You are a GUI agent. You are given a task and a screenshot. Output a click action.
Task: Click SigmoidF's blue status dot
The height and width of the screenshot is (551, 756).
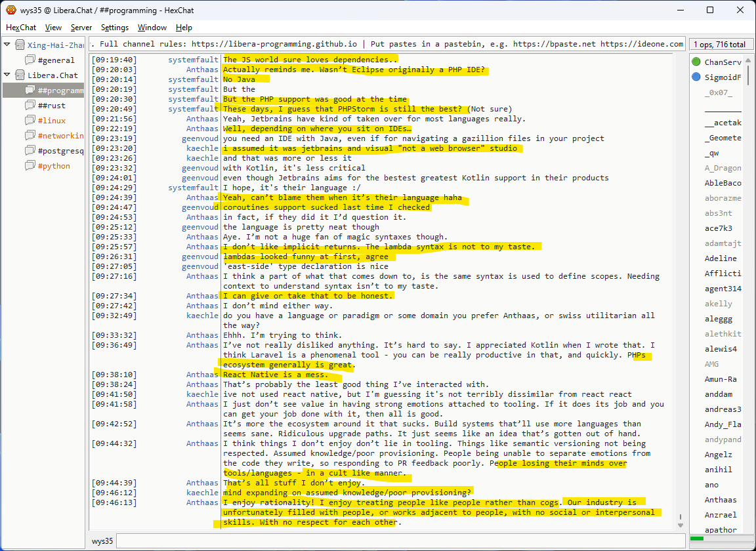[x=696, y=77]
